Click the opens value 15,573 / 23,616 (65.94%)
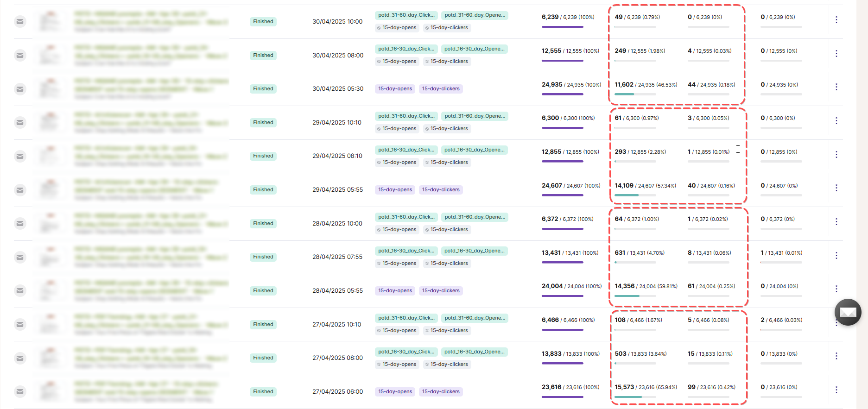The image size is (868, 409). (646, 387)
